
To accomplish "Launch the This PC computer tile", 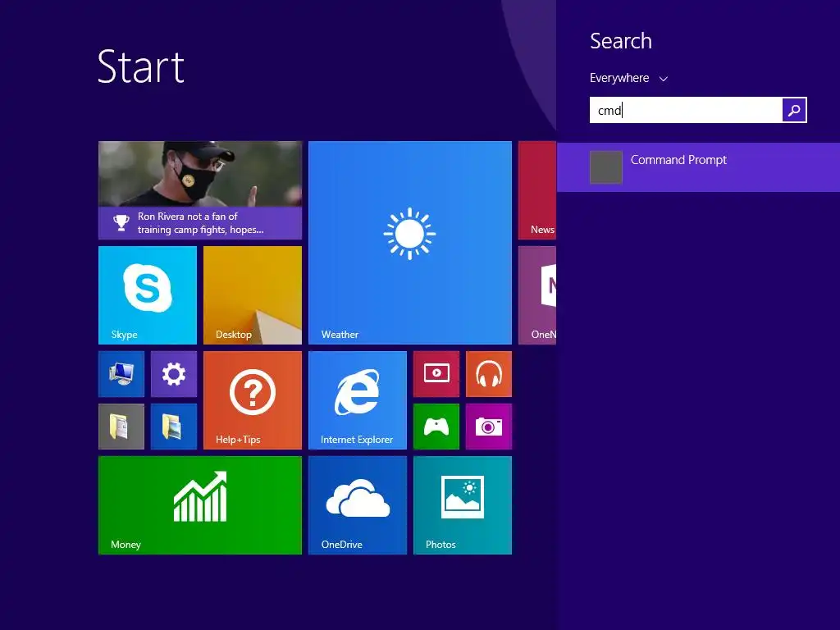I will [x=121, y=374].
